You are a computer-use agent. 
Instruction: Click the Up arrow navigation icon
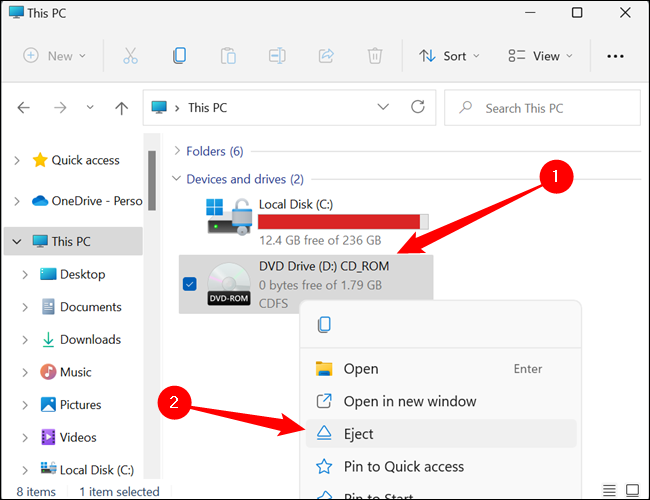(121, 108)
